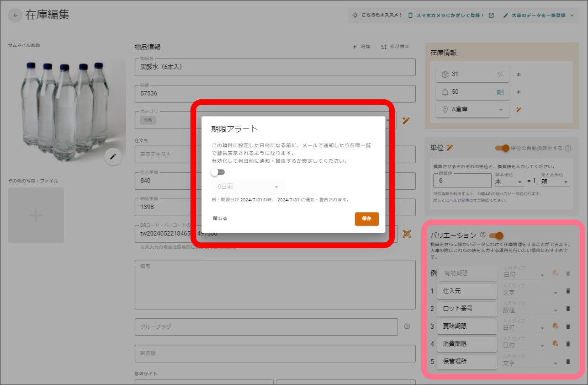Click the QR code scan icon
Image resolution: width=588 pixels, height=385 pixels.
[x=406, y=234]
